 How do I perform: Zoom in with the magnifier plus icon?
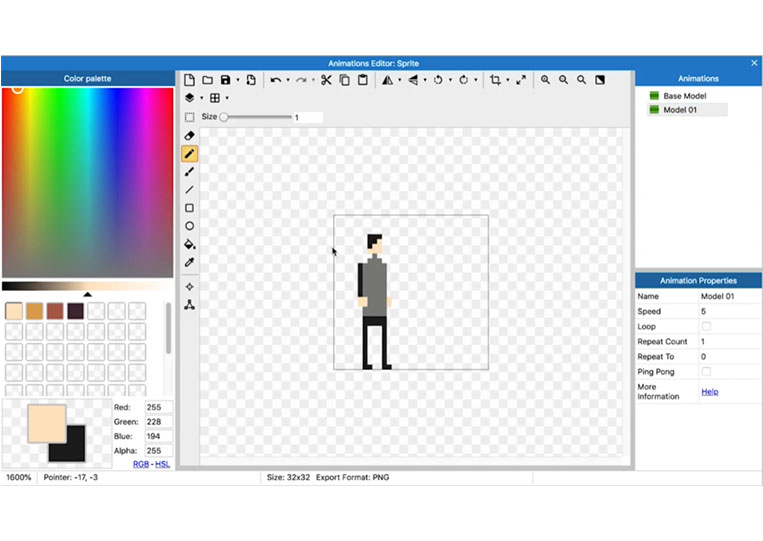coord(545,80)
